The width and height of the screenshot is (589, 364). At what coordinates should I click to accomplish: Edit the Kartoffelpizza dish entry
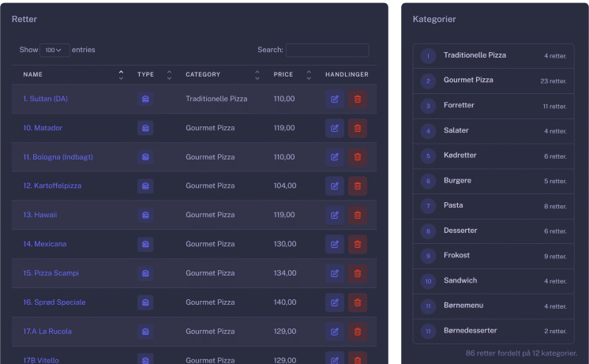[x=334, y=186]
